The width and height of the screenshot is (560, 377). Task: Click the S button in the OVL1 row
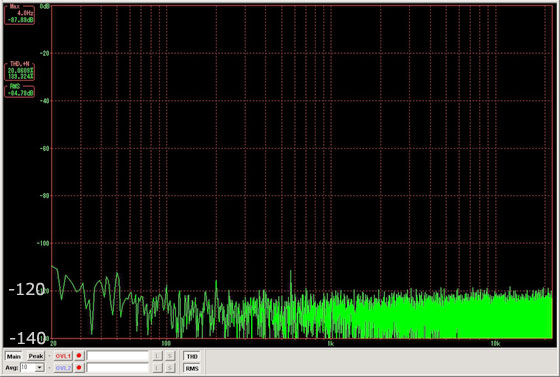coord(170,356)
